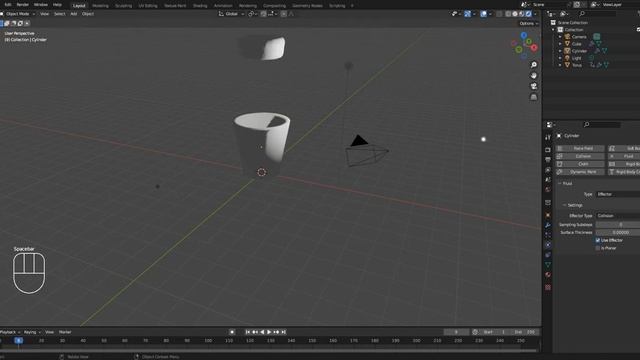Viewport: 640px width, 360px height.
Task: Open the viewport Options dropdown
Action: [529, 23]
